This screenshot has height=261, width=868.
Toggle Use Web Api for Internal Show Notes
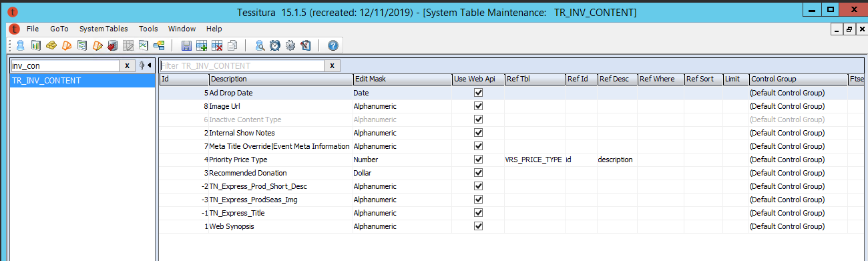[478, 133]
